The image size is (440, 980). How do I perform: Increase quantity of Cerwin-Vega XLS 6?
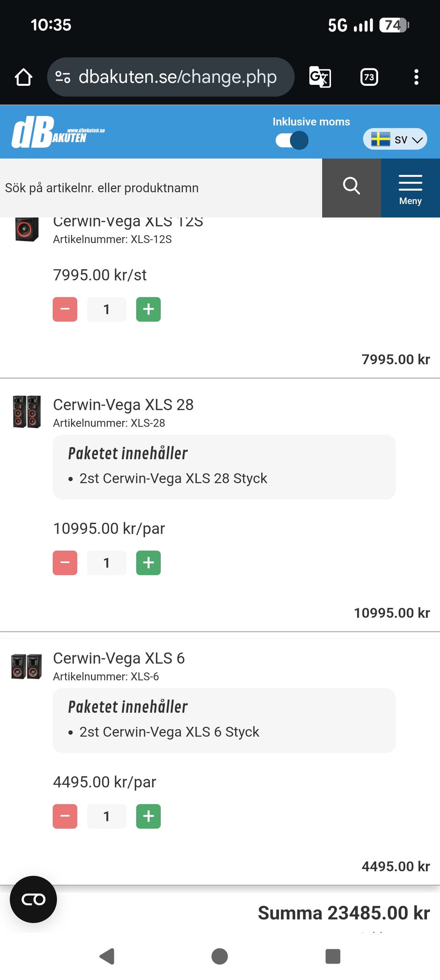[148, 816]
